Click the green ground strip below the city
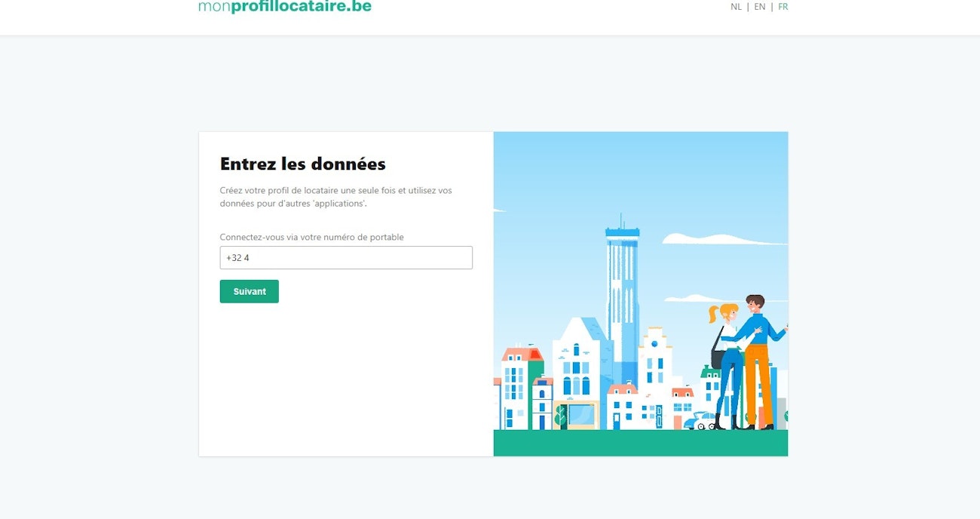Screen dimensions: 980x519 (640, 443)
